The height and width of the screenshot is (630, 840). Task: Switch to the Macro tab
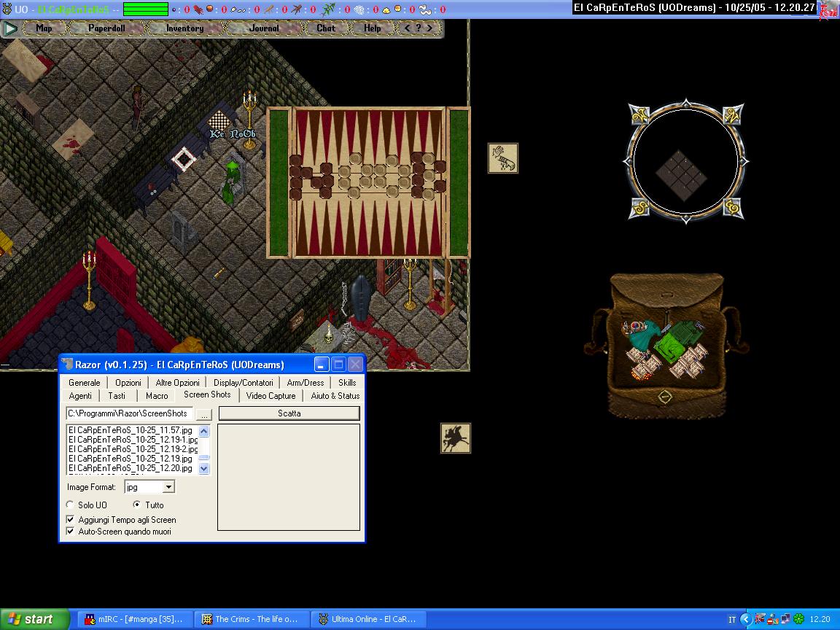click(157, 396)
